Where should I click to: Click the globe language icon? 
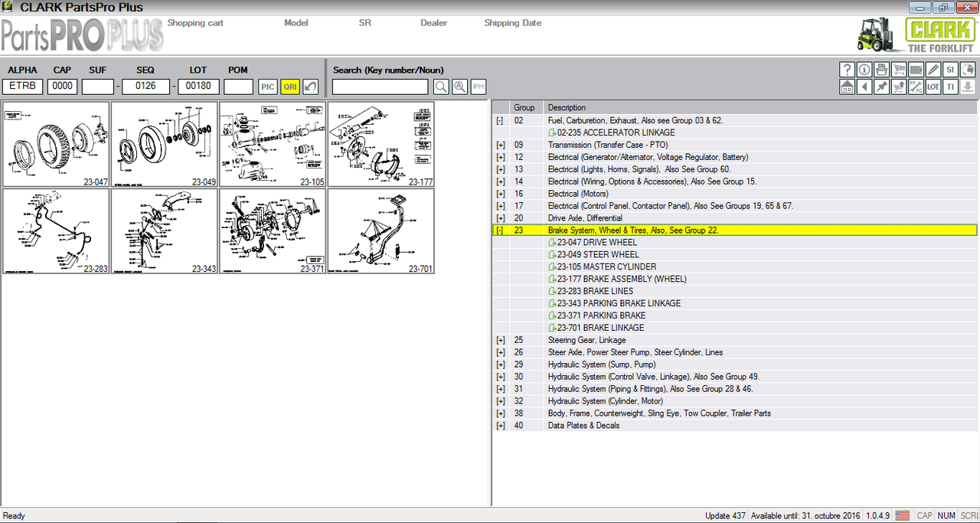coord(967,69)
